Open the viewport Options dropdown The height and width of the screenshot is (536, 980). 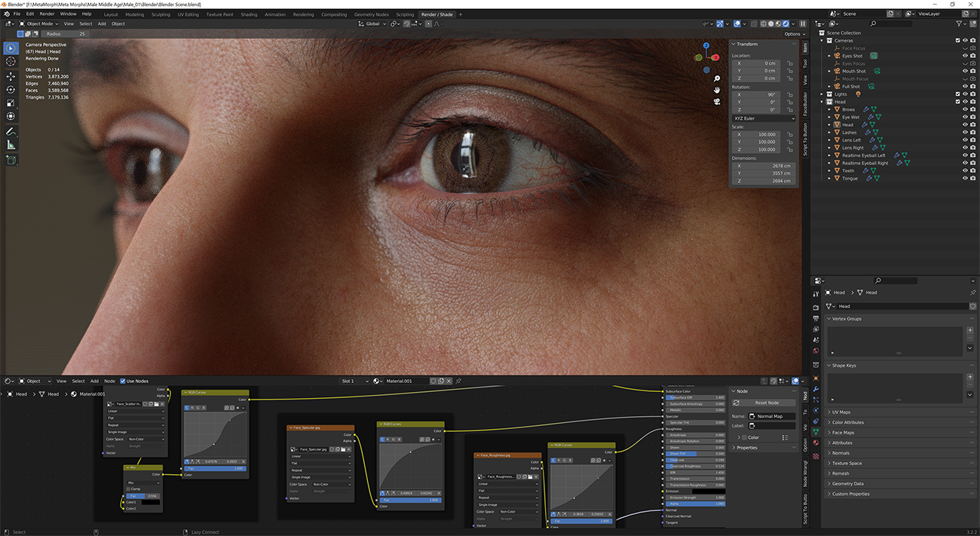794,34
